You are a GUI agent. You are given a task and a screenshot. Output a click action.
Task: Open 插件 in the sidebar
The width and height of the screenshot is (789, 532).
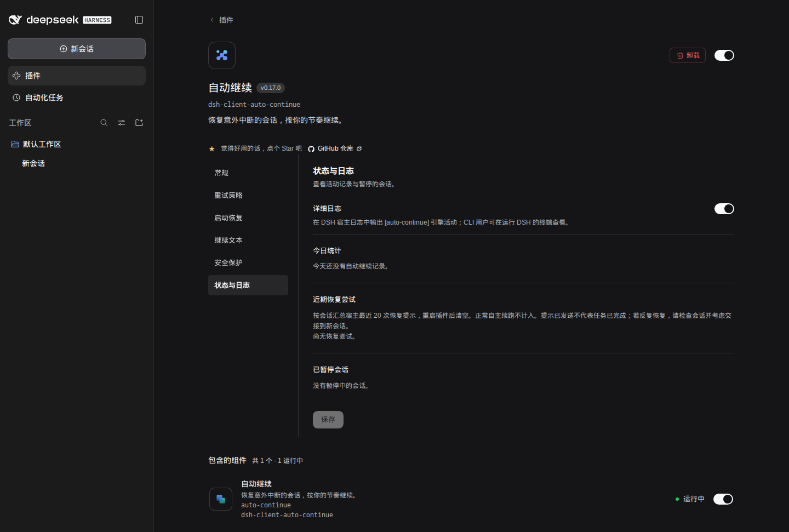click(77, 76)
